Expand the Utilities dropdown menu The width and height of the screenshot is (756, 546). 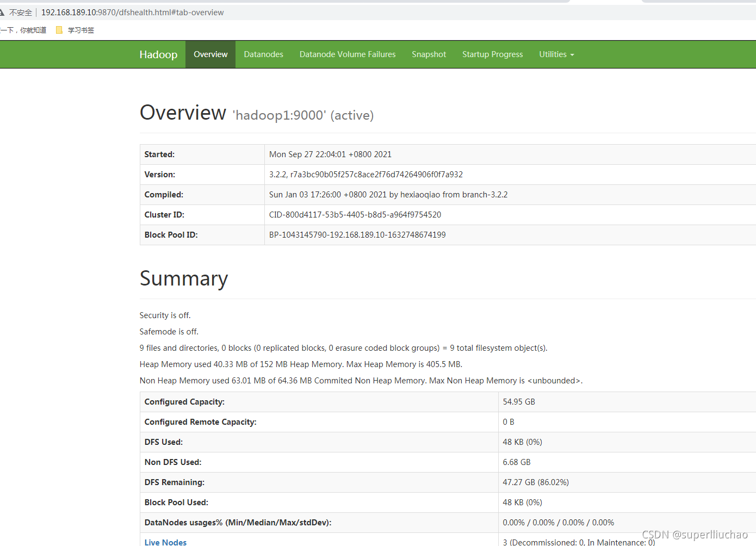pos(556,54)
